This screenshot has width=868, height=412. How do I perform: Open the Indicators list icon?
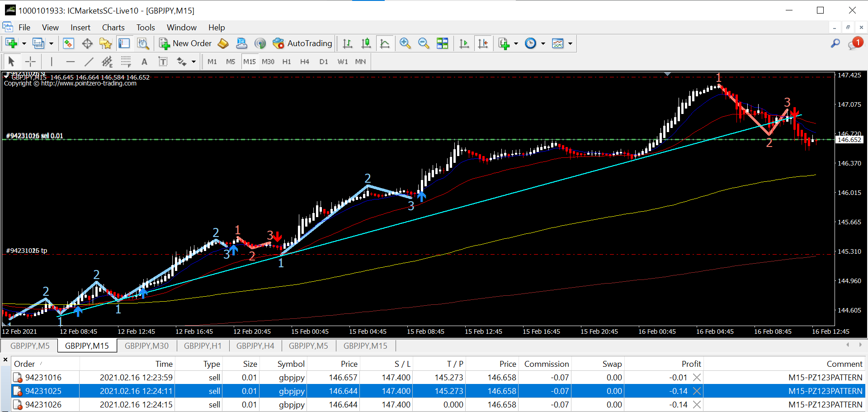coord(504,43)
